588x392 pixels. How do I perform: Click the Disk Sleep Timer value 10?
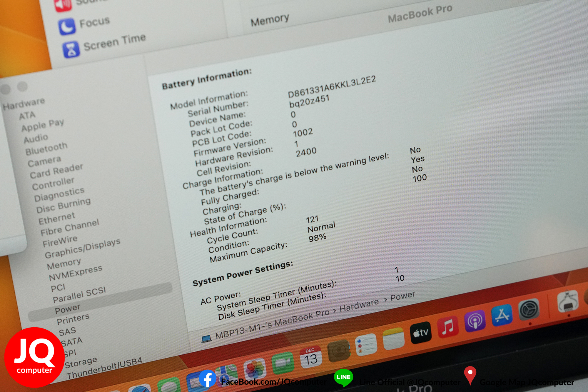[400, 278]
